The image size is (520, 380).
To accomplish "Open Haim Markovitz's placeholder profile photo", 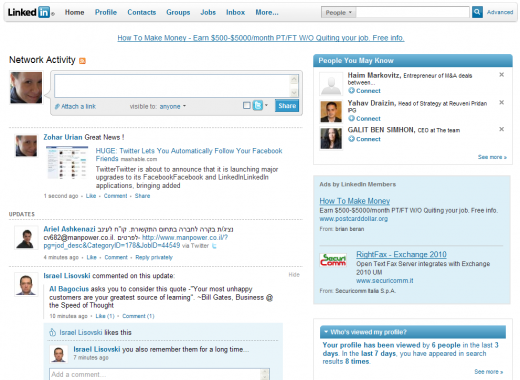I will point(331,84).
